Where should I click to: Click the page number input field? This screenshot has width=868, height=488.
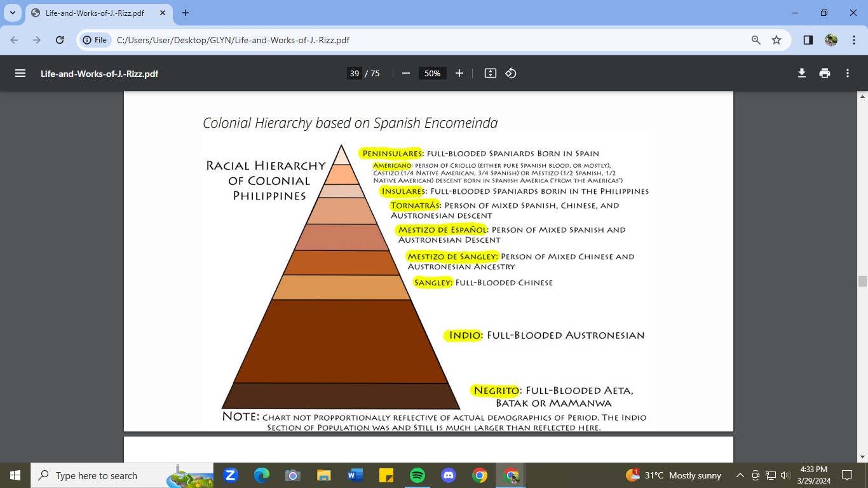(355, 73)
